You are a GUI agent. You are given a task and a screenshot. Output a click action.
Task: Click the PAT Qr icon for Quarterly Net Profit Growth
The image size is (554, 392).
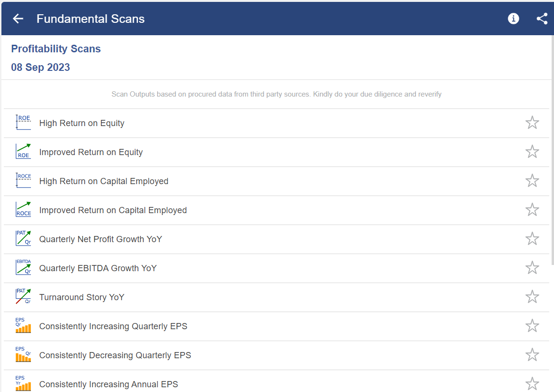(23, 238)
